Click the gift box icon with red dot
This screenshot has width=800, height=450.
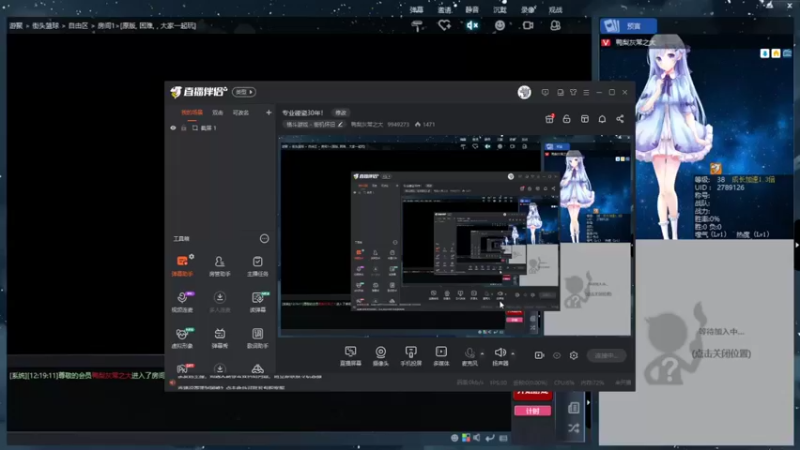pyautogui.click(x=549, y=119)
